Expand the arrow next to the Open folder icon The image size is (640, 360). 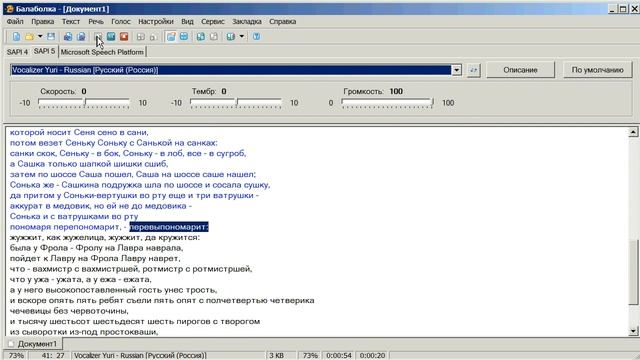[x=40, y=37]
